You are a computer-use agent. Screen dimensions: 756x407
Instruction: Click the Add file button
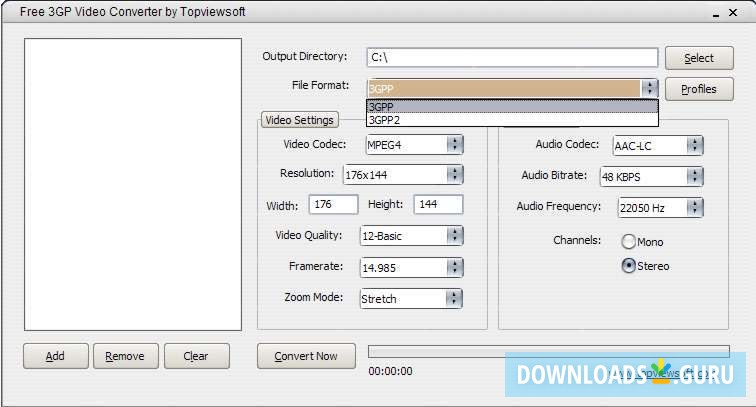(x=55, y=356)
